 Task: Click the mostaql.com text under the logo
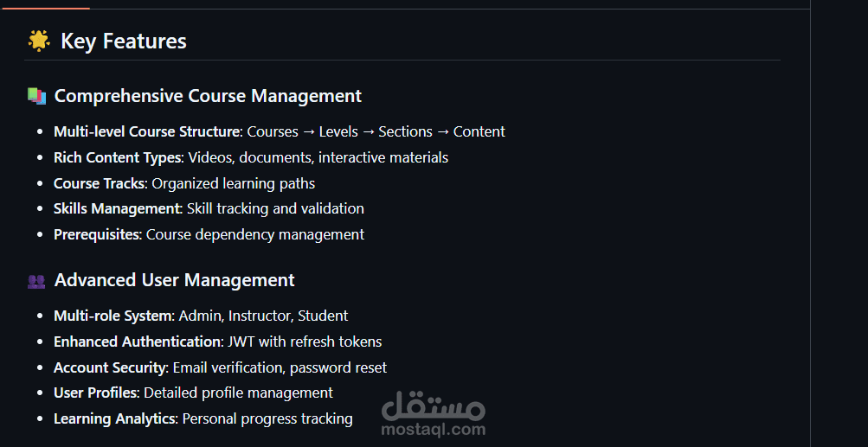coord(434,429)
